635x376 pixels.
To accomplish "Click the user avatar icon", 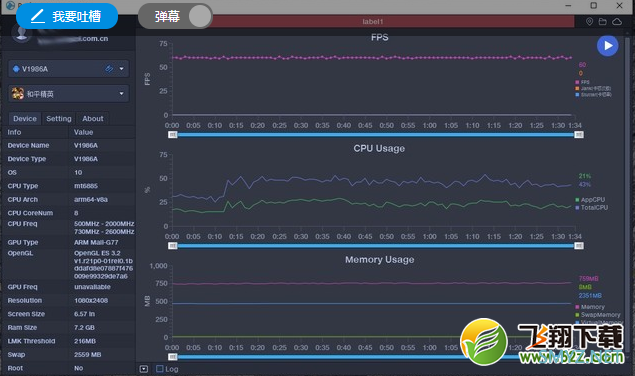I will 21,32.
